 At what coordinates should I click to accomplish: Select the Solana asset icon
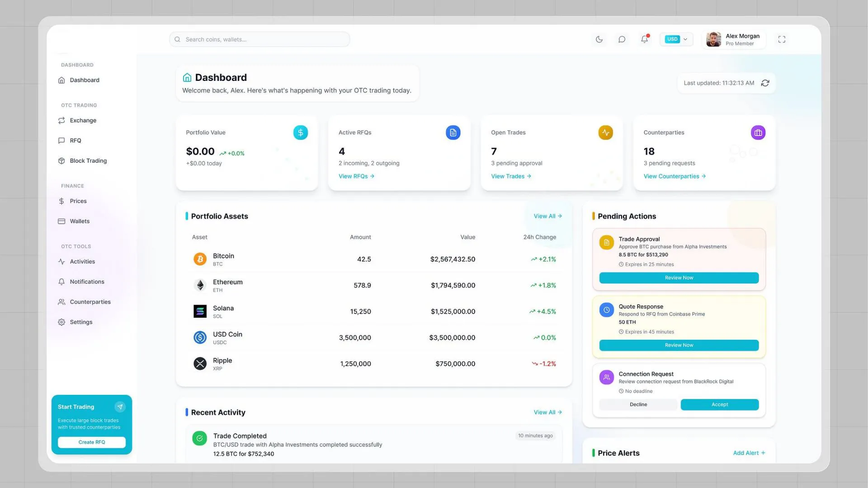(x=200, y=311)
